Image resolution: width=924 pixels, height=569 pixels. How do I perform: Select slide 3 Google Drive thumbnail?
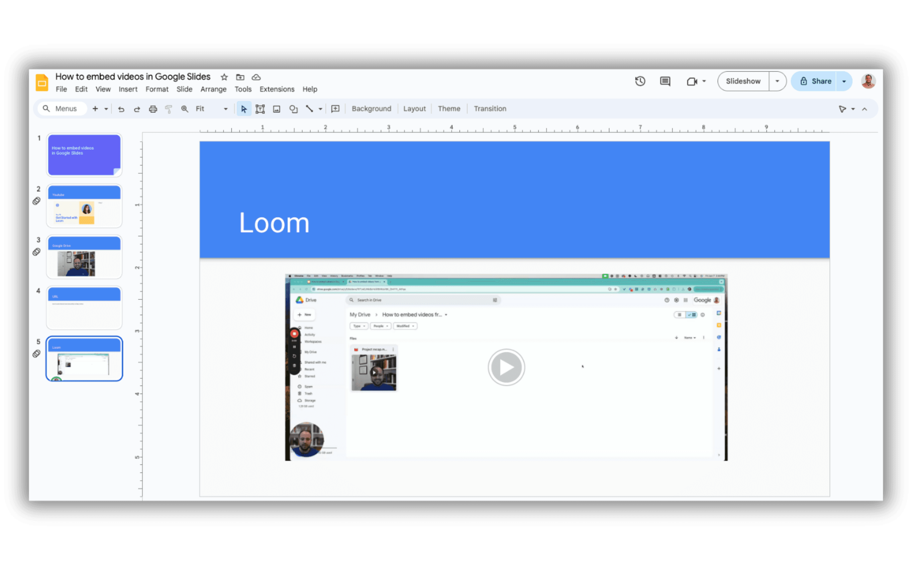(84, 256)
